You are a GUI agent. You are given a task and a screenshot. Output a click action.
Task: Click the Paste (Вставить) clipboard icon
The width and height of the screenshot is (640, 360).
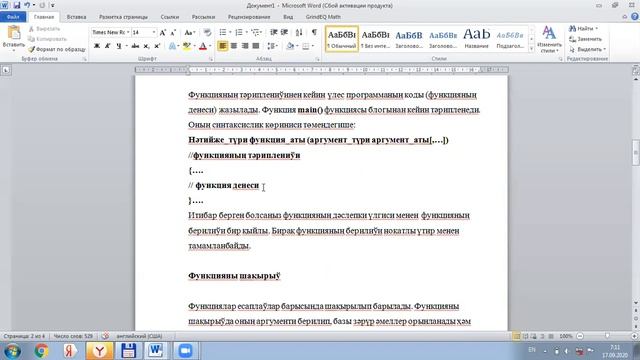click(x=13, y=33)
